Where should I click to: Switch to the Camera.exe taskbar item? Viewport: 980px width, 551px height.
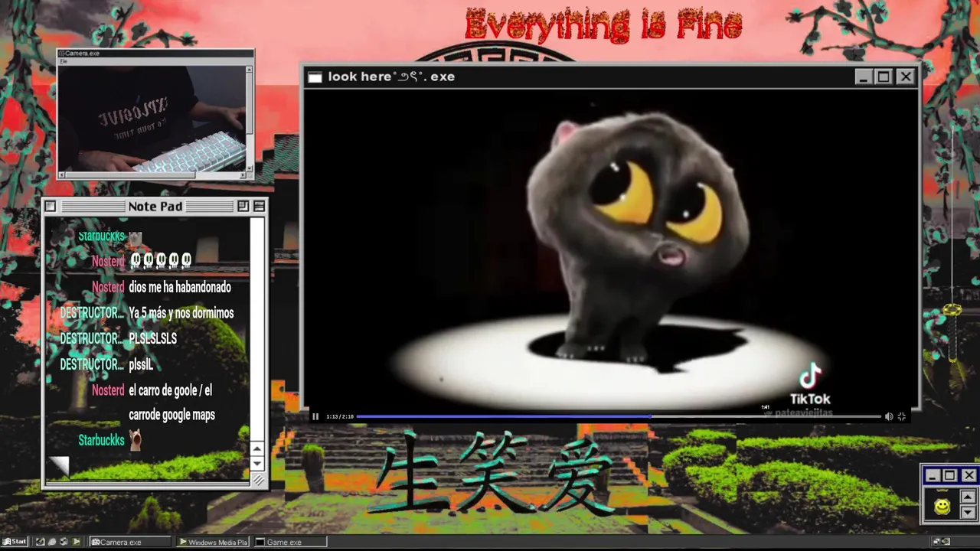point(130,542)
